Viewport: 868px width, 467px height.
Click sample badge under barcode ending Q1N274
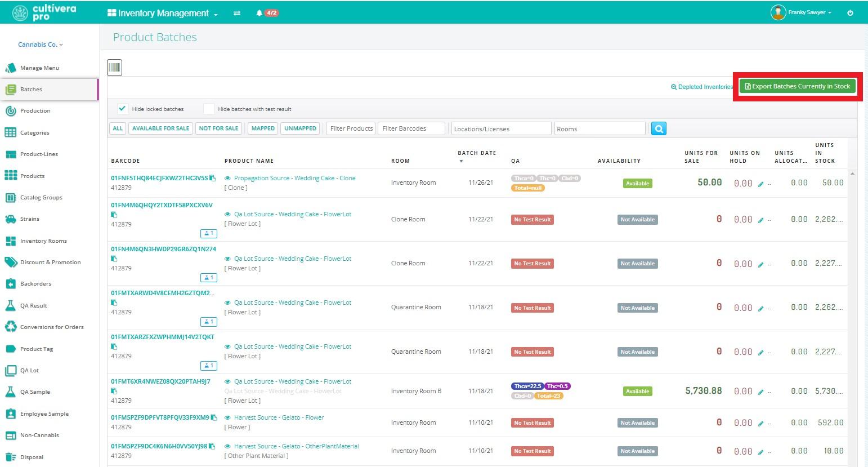[208, 277]
